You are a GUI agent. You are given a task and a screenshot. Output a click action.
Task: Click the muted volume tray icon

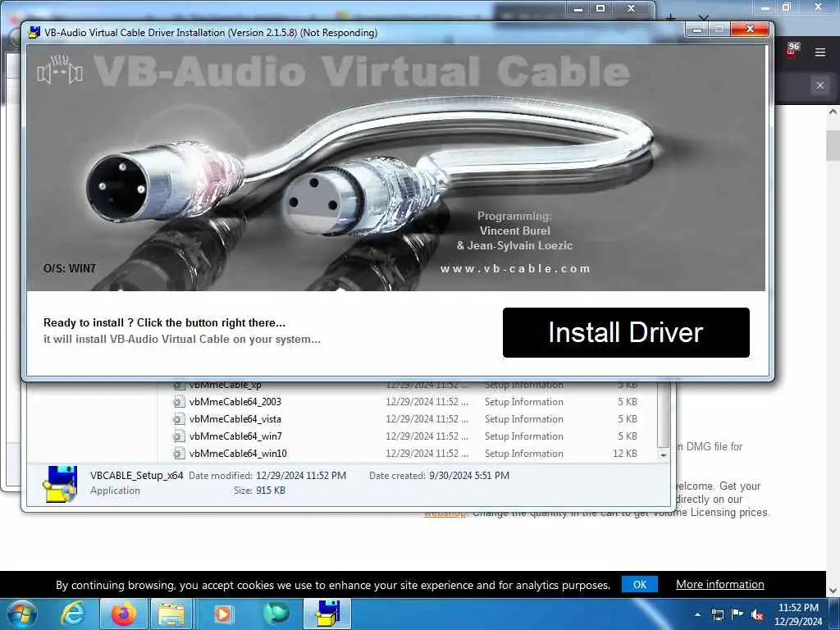pyautogui.click(x=757, y=614)
